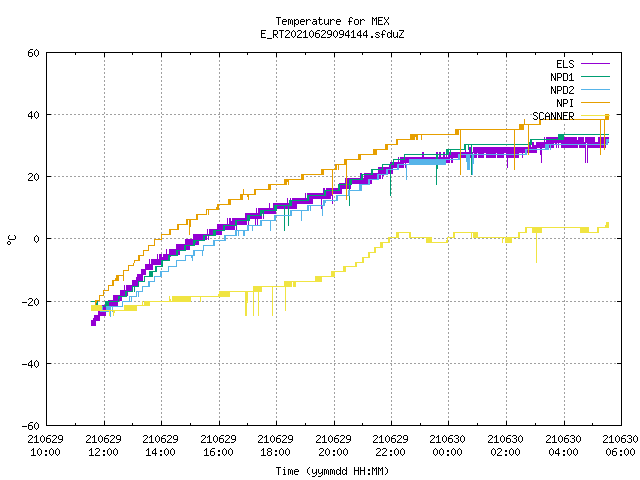The image size is (640, 480).
Task: Click the x-axis tick 210630 02:00
Action: click(506, 446)
